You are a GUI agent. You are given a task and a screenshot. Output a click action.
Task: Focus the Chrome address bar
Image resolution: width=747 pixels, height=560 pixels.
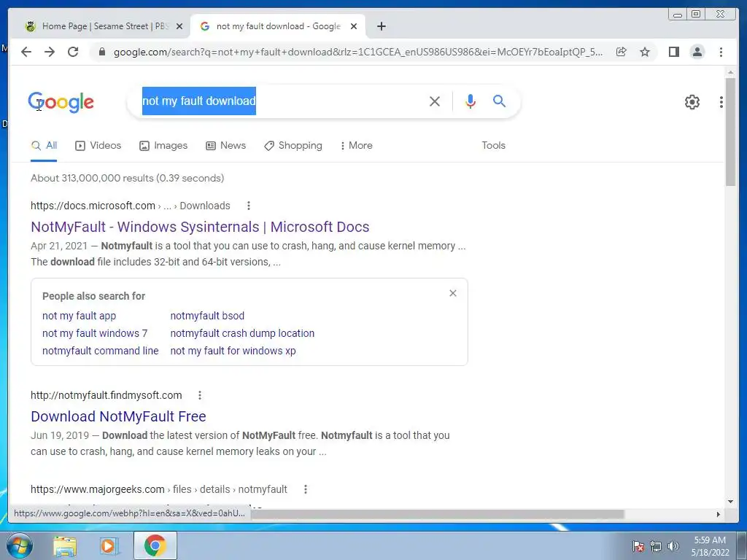(357, 52)
